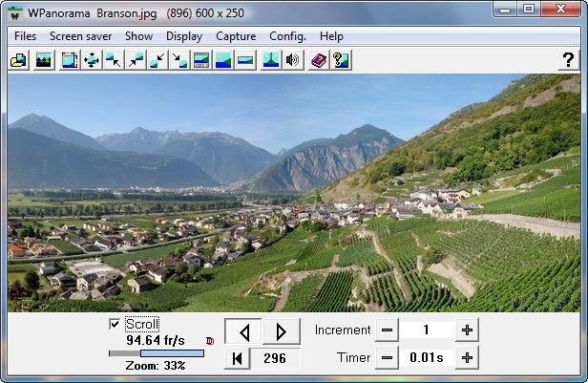Click the four-arrow center image icon
The width and height of the screenshot is (588, 383).
point(92,60)
